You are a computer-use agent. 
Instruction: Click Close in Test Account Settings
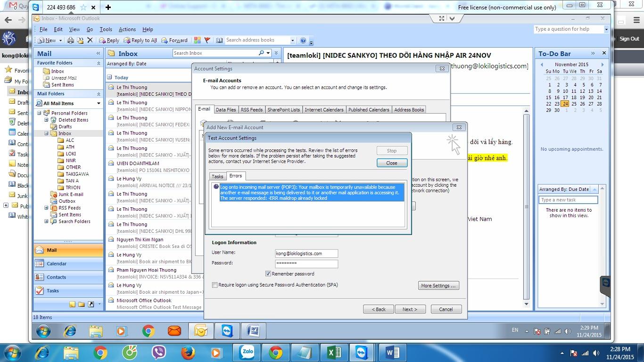[392, 163]
